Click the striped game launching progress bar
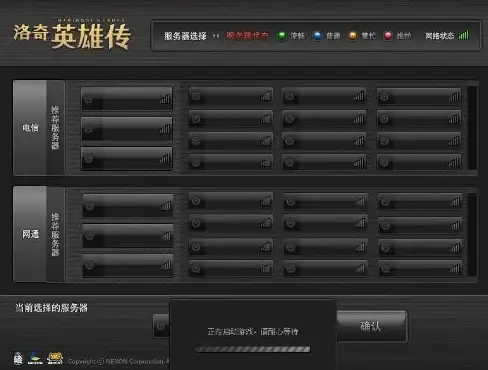488x370 pixels. (253, 349)
